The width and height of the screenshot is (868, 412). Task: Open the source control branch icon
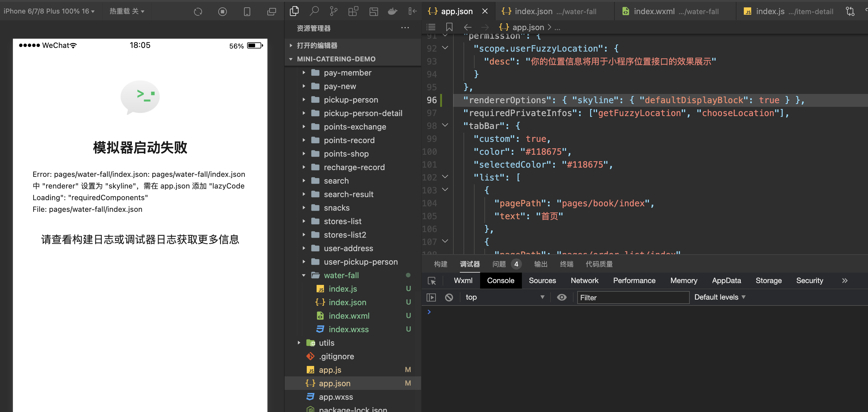pos(333,11)
